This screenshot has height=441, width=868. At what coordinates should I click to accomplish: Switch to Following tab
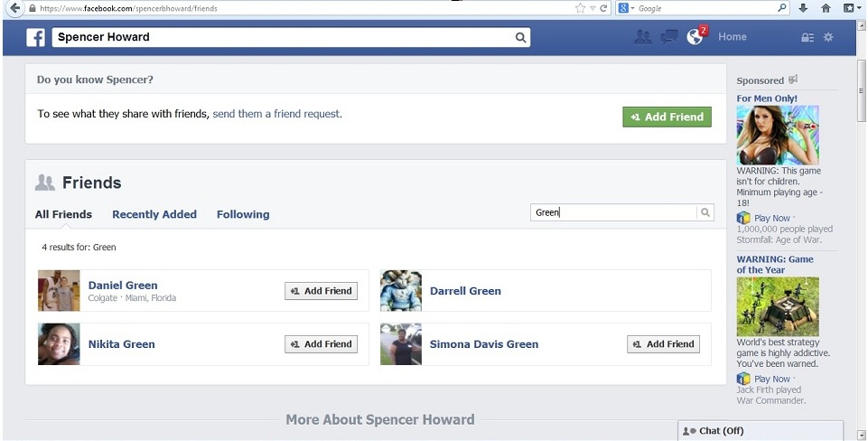(243, 214)
